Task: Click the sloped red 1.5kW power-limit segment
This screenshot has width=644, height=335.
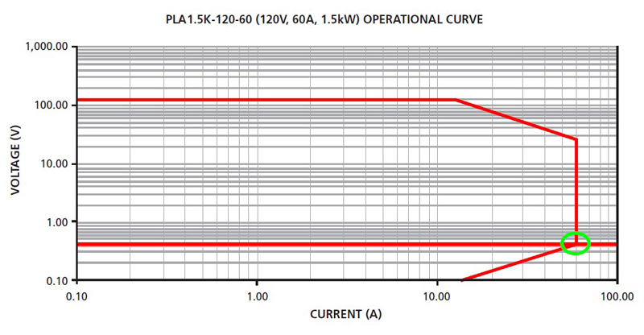Action: tap(516, 120)
